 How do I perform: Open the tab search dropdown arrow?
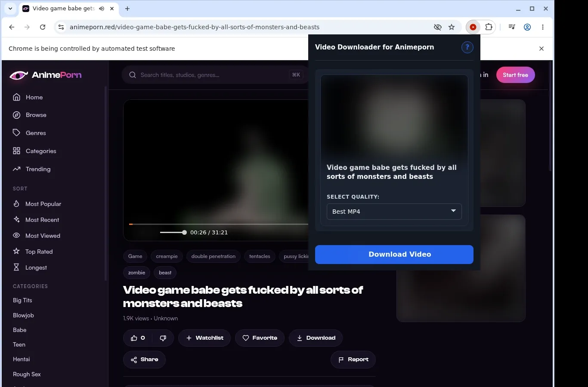pos(10,8)
